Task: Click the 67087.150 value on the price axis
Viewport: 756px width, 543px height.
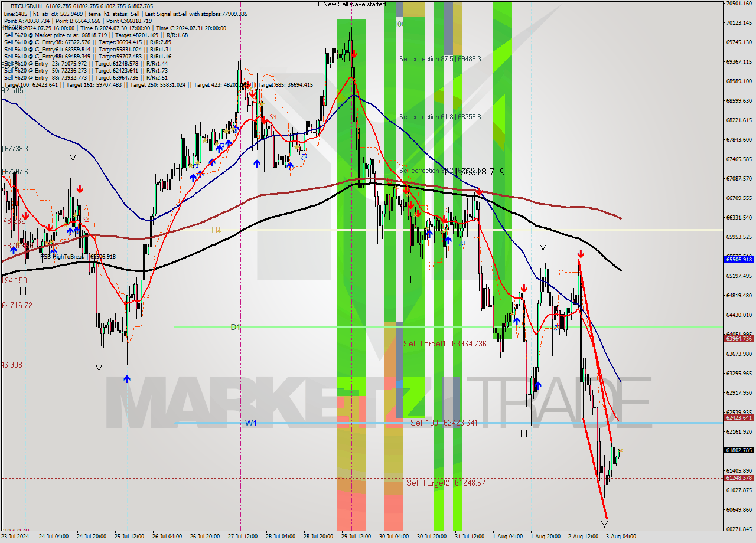Action: [x=739, y=178]
